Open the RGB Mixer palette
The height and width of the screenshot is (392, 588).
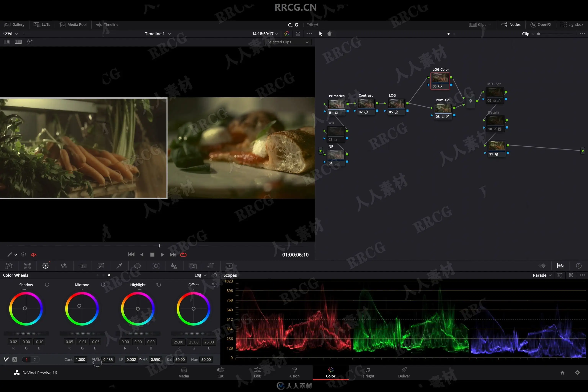click(64, 266)
